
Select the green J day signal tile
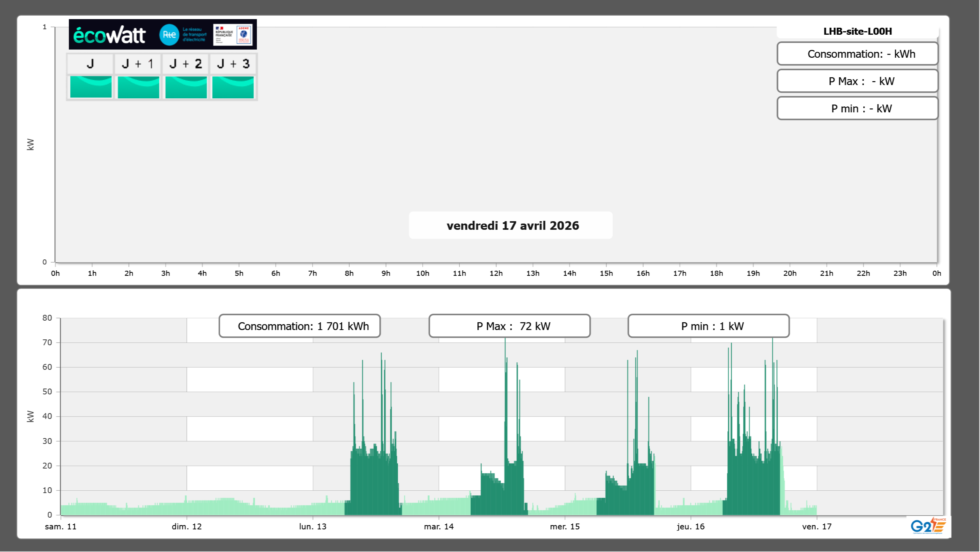91,87
